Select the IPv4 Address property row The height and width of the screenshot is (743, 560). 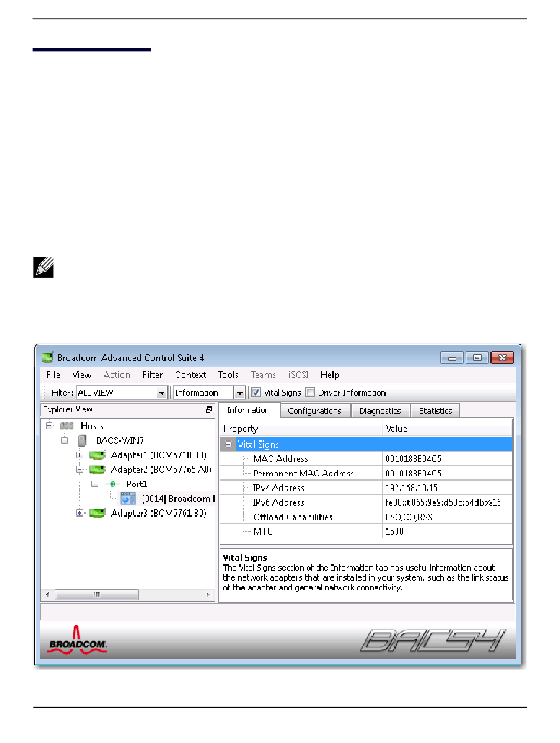(x=366, y=488)
